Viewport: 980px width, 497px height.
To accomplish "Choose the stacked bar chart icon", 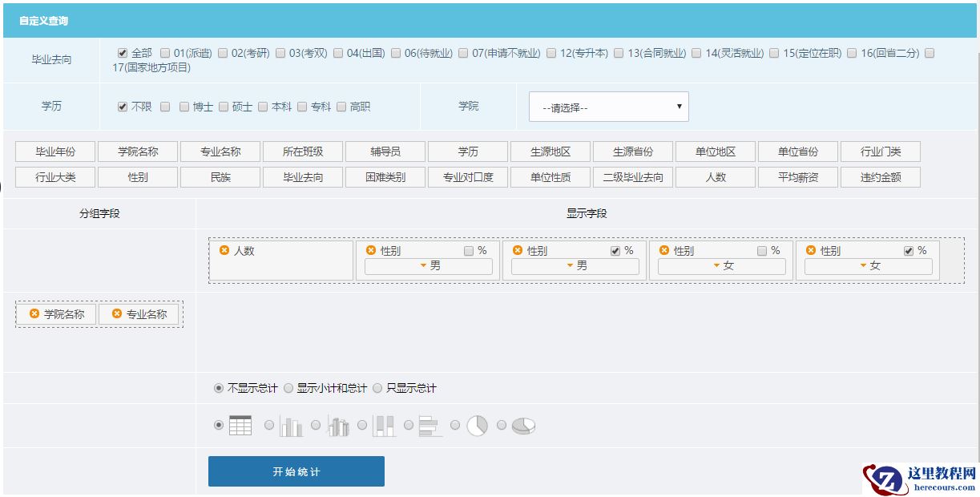I will click(385, 426).
